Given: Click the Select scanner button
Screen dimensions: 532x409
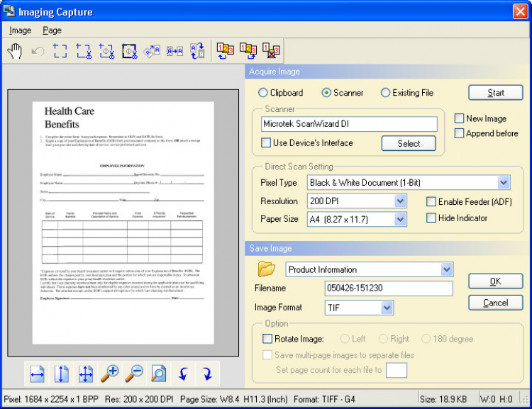Looking at the screenshot, I should [409, 143].
